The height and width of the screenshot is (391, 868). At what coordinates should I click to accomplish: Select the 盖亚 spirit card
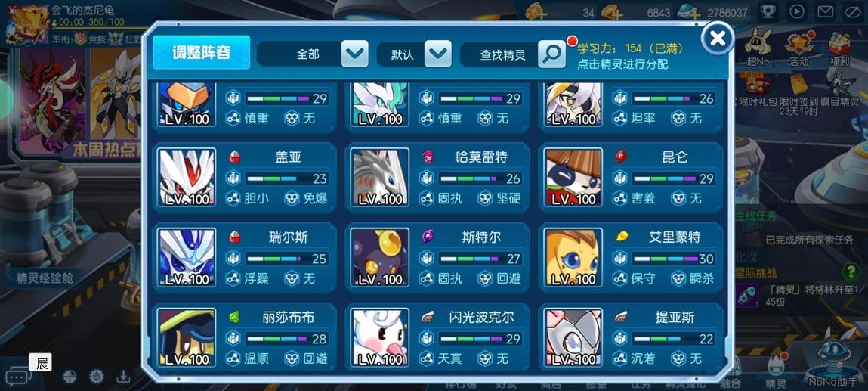coord(245,178)
